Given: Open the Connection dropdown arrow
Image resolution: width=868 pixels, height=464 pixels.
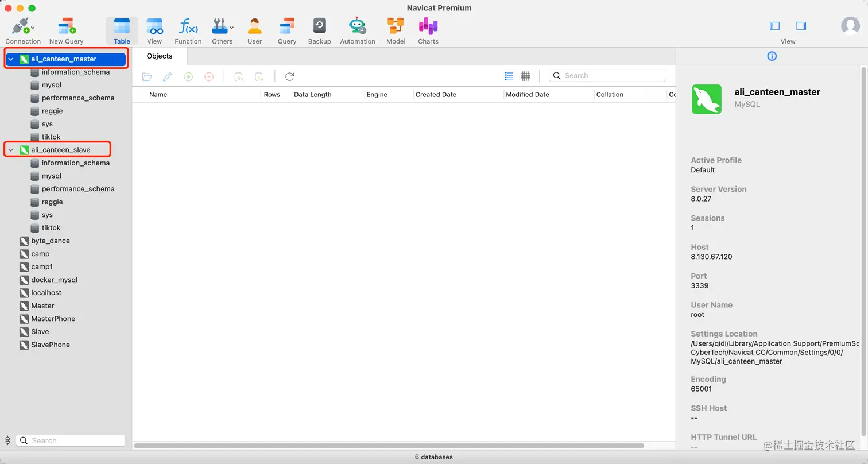Looking at the screenshot, I should coord(33,27).
